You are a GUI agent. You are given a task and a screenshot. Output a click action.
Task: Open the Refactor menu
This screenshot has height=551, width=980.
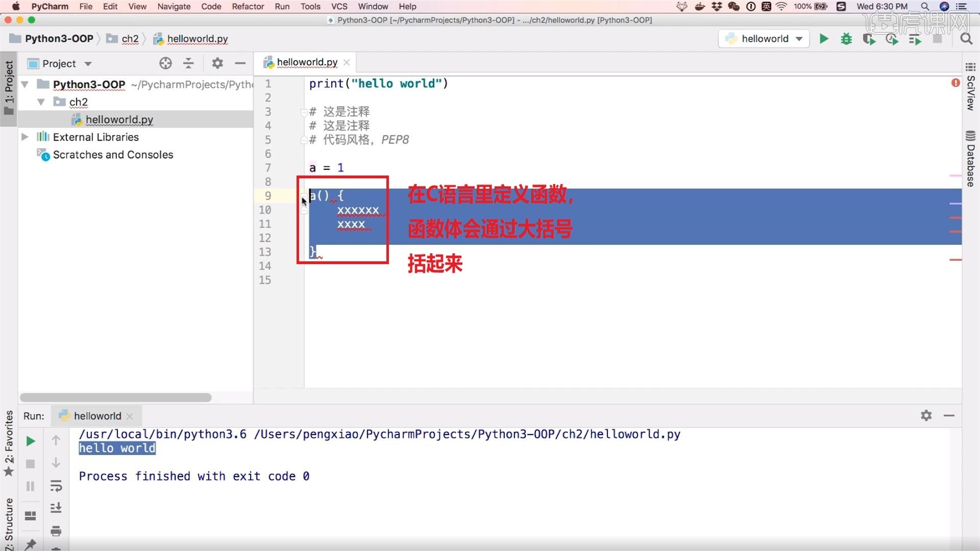point(248,7)
